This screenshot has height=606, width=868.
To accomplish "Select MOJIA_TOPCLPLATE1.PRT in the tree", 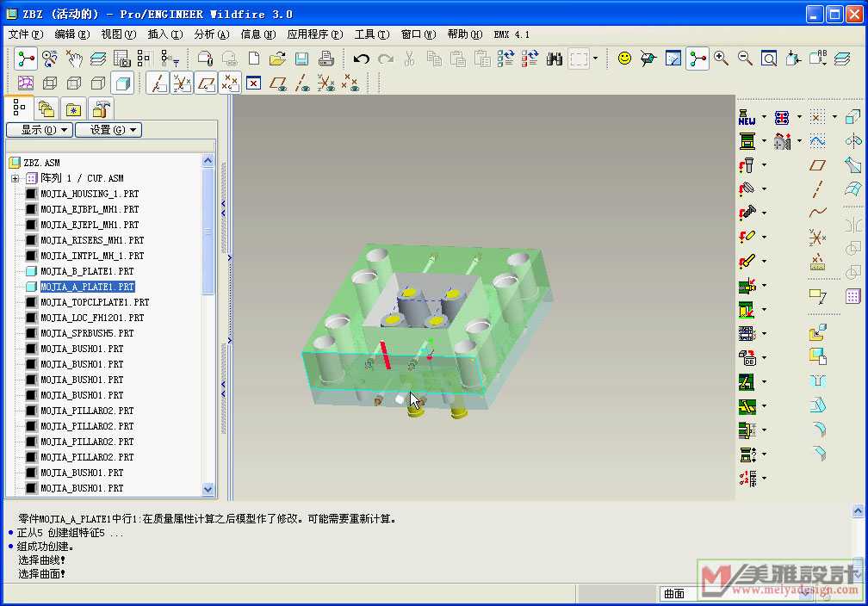I will [x=95, y=302].
